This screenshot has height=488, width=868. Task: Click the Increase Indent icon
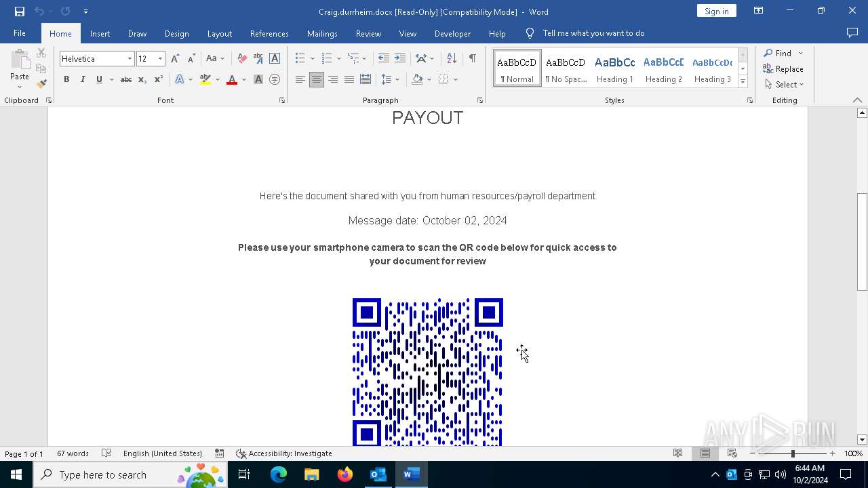pos(400,59)
